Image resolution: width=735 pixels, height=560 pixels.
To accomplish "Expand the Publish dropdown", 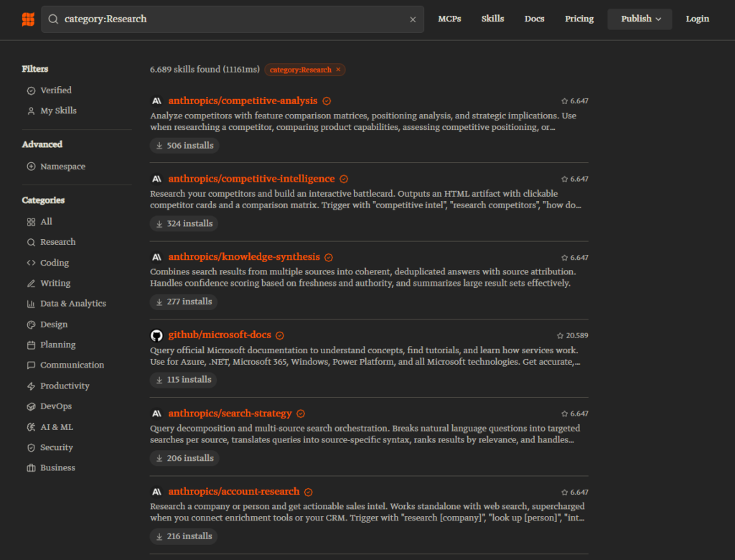I will point(640,19).
